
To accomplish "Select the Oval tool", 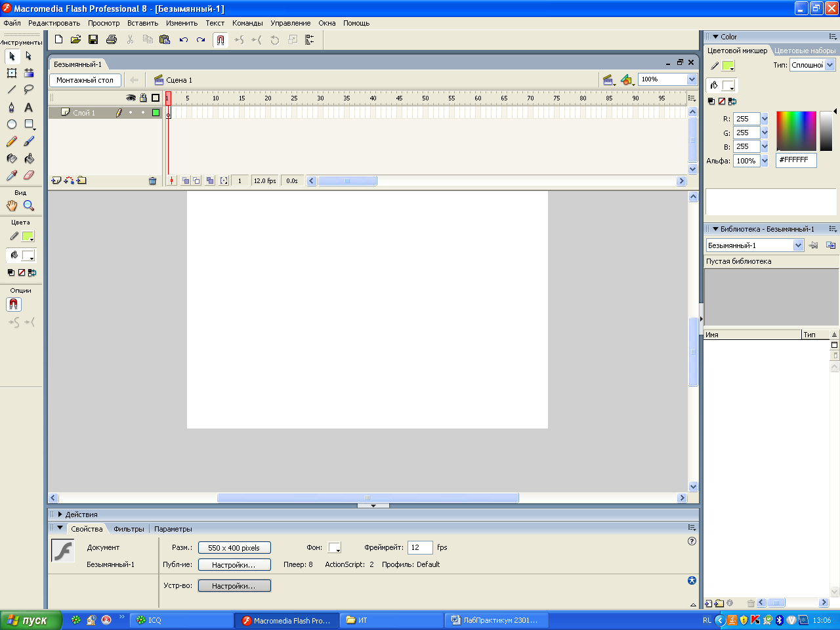I will click(12, 124).
